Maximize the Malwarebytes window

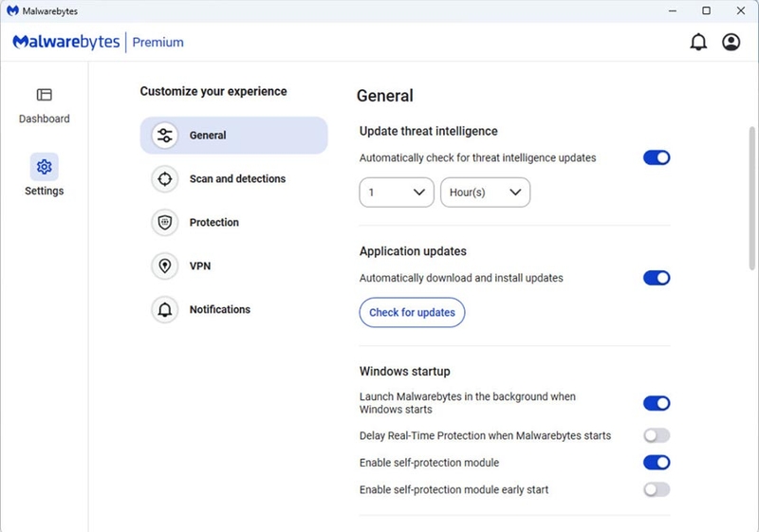[x=706, y=10]
